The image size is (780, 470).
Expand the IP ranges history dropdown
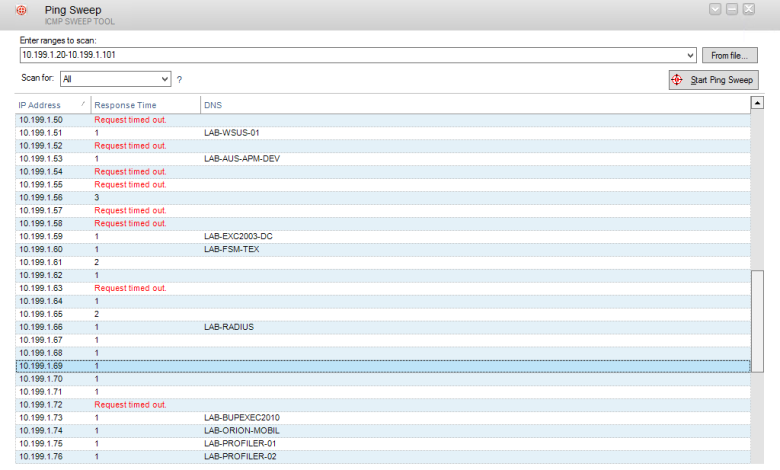(x=691, y=55)
